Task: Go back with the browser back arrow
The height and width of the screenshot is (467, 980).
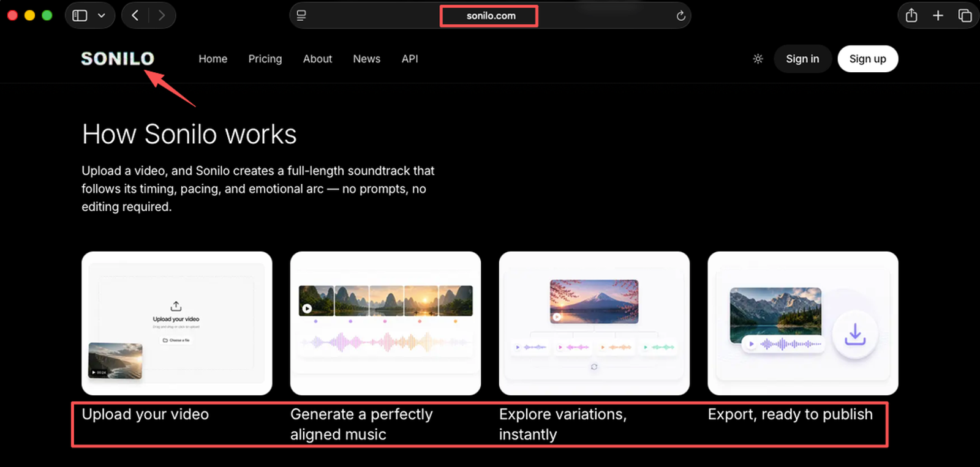Action: (x=135, y=15)
